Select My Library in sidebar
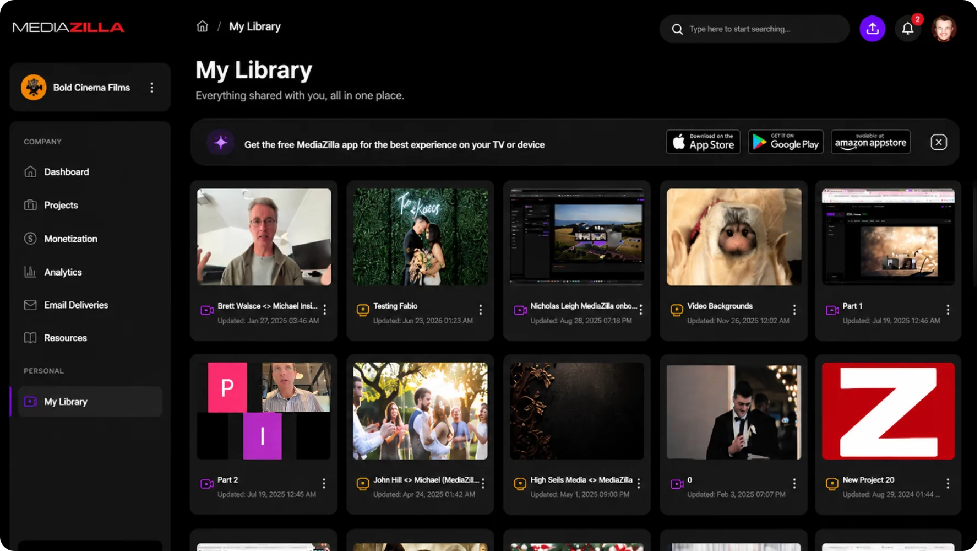 [90, 402]
